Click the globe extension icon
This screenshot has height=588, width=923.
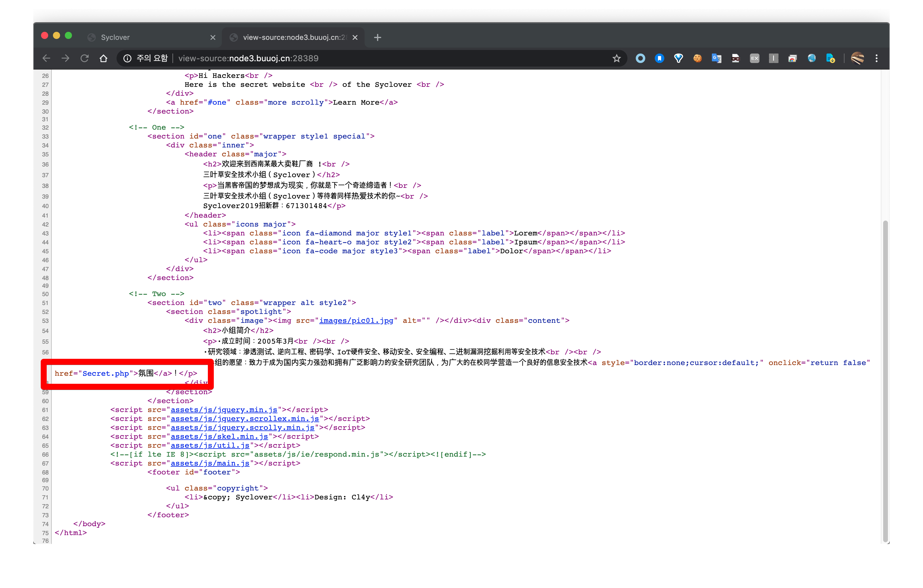pos(811,58)
